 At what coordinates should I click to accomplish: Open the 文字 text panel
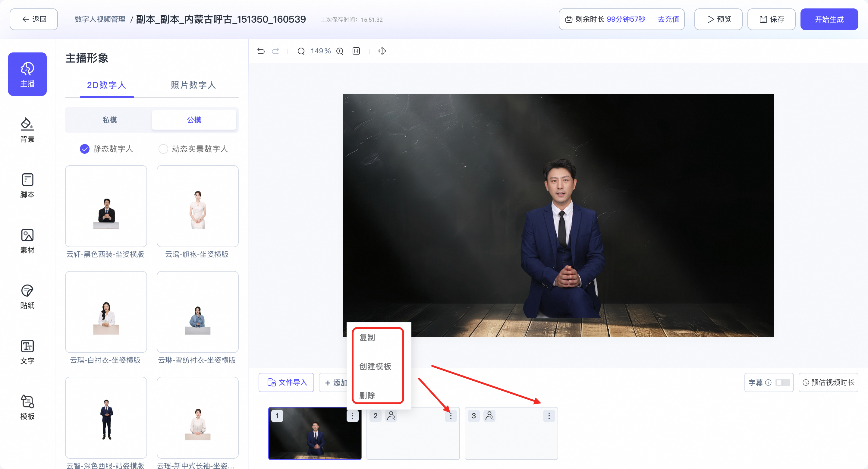(27, 352)
